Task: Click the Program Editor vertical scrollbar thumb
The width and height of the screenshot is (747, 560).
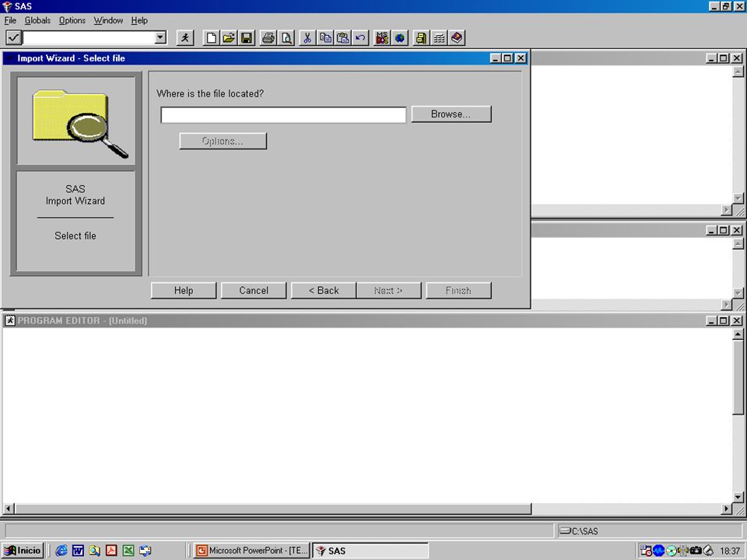Action: (738, 376)
